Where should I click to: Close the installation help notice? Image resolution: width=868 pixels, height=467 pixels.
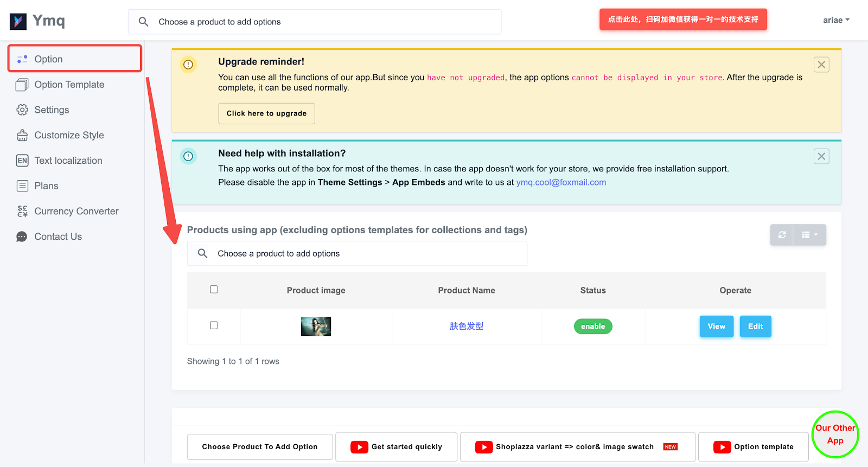(821, 156)
